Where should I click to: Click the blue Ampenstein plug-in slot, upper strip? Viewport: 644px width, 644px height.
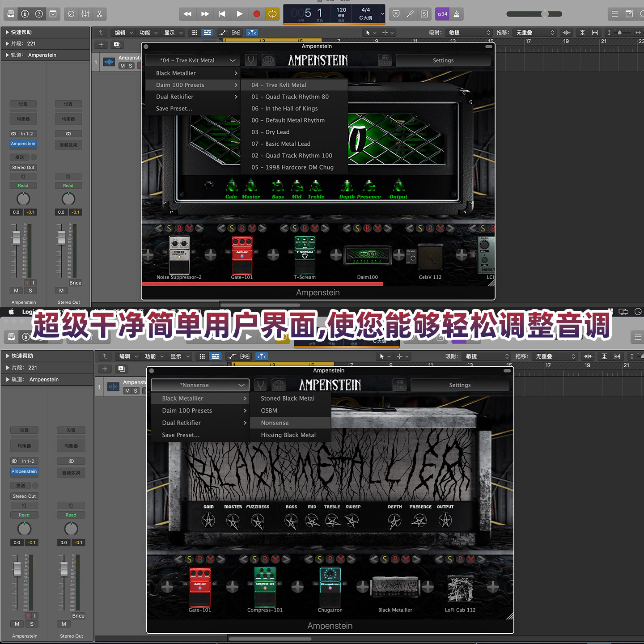pos(23,144)
